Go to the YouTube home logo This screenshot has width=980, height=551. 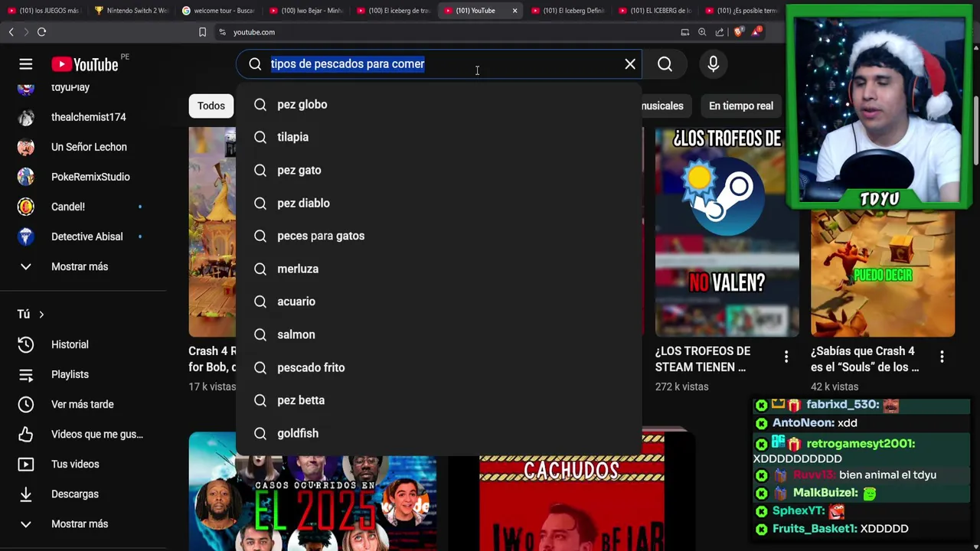[x=85, y=64]
